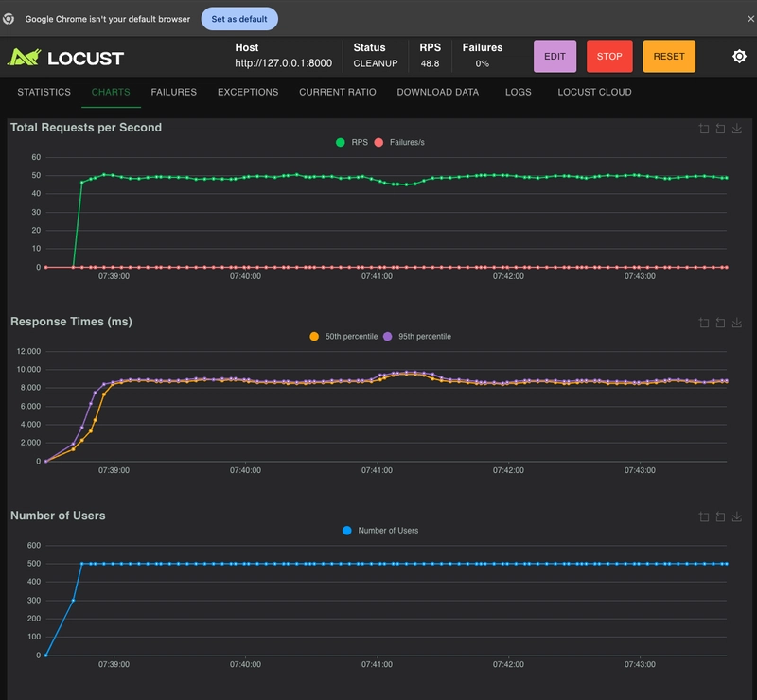Click the Locust logo

click(x=65, y=57)
